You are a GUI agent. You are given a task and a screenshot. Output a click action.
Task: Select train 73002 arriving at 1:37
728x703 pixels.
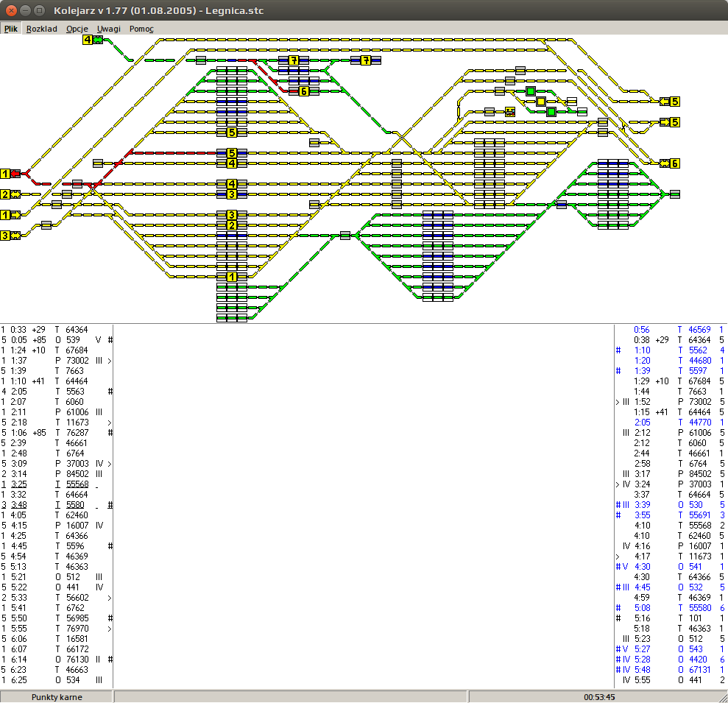56,360
